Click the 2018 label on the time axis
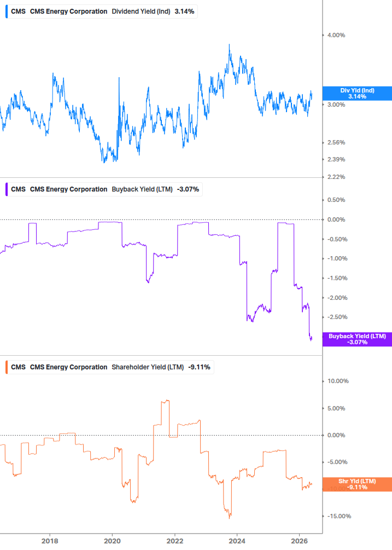Viewport: 392px width, 550px height. (x=50, y=541)
